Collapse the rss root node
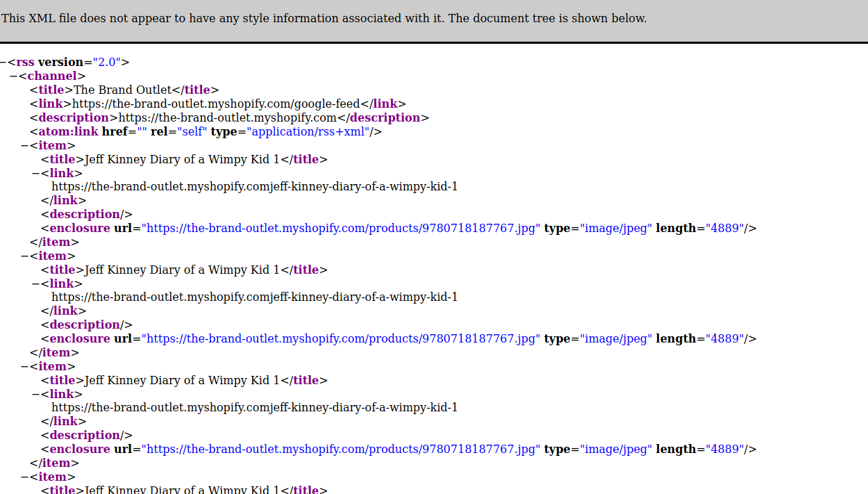This screenshot has width=868, height=494. [x=3, y=63]
